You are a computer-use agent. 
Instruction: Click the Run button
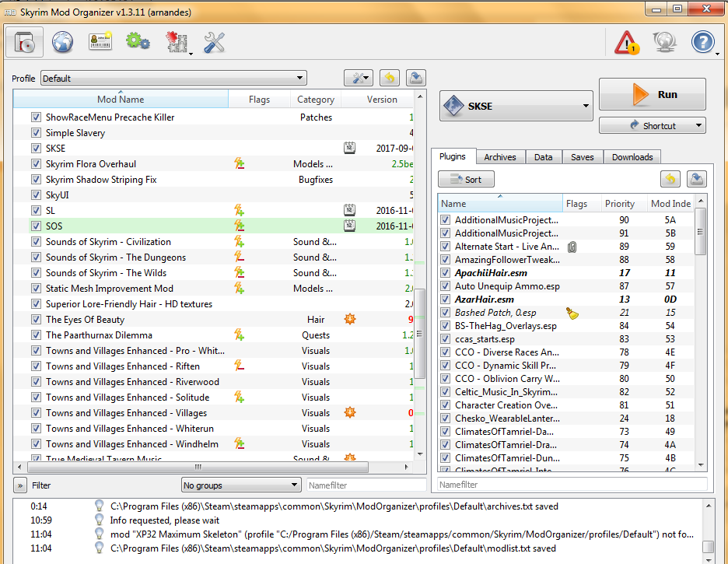pos(653,94)
